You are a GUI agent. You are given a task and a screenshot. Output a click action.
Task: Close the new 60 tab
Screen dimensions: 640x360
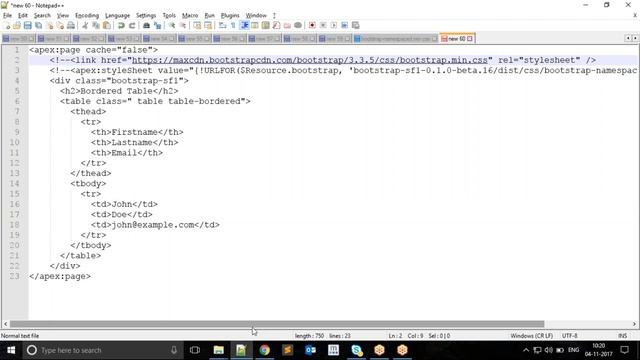(x=470, y=38)
